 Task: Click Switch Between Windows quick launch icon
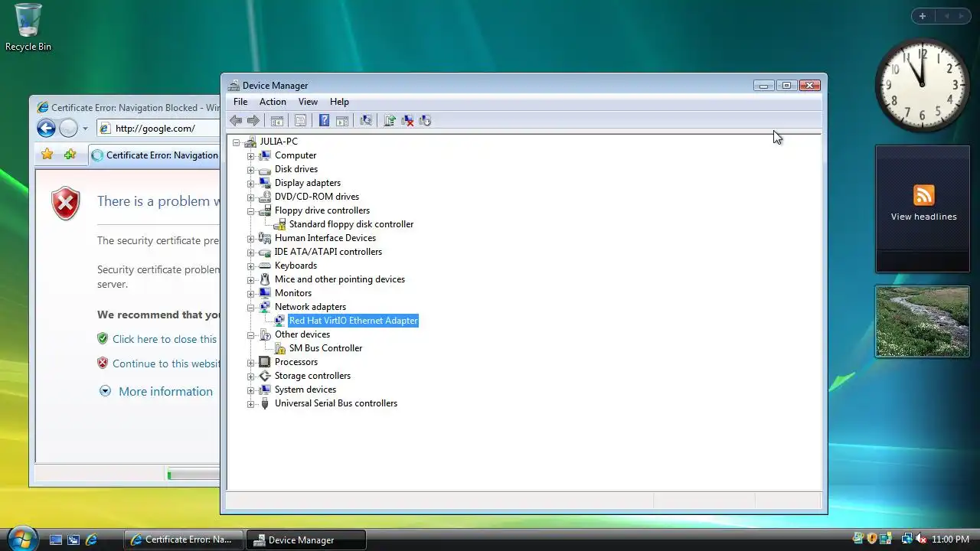point(73,540)
